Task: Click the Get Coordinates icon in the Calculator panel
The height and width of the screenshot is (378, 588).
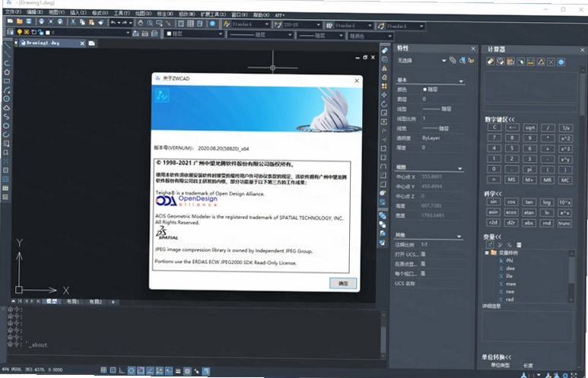Action: [520, 62]
